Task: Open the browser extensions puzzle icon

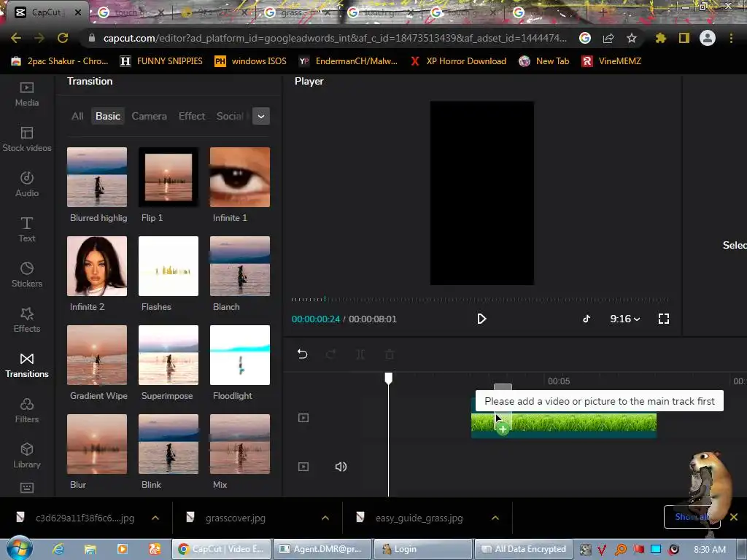Action: tap(660, 38)
